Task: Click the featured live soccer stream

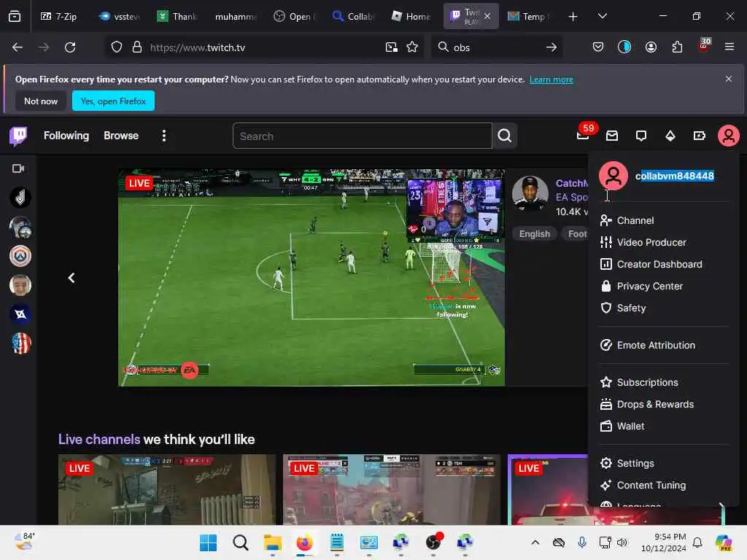Action: (x=311, y=278)
